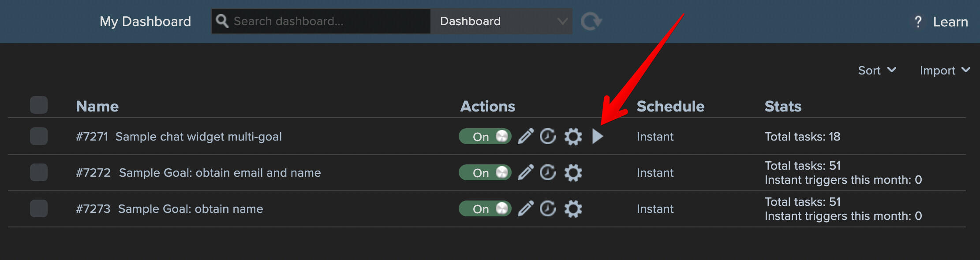Toggle off bot #7271 On switch

(485, 137)
